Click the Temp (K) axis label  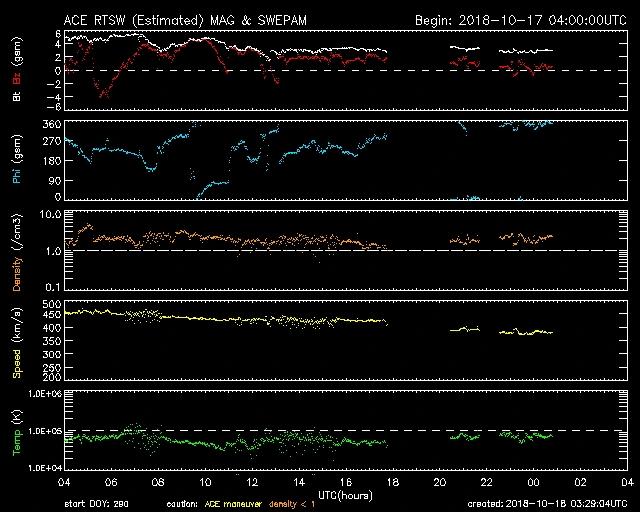(17, 431)
